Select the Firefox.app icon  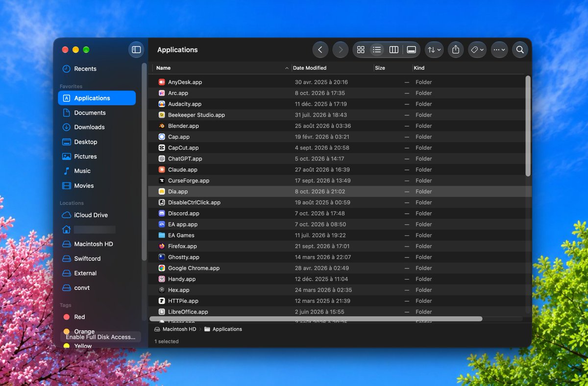pyautogui.click(x=162, y=246)
